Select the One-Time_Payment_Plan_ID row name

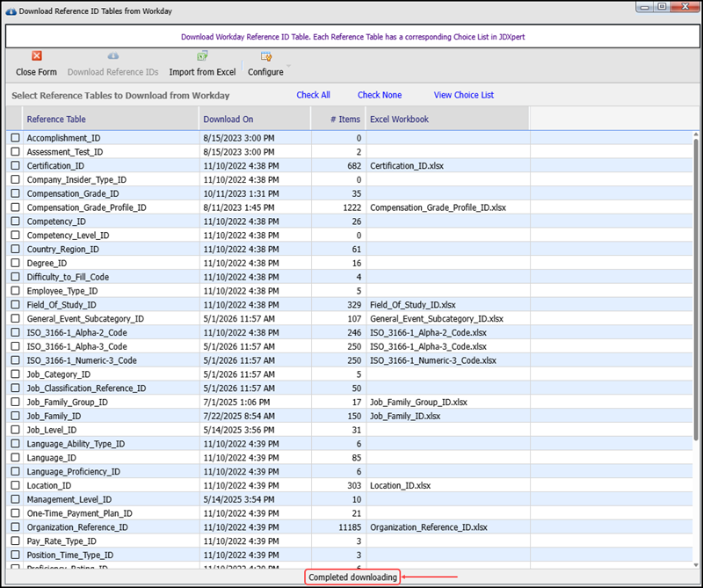79,513
